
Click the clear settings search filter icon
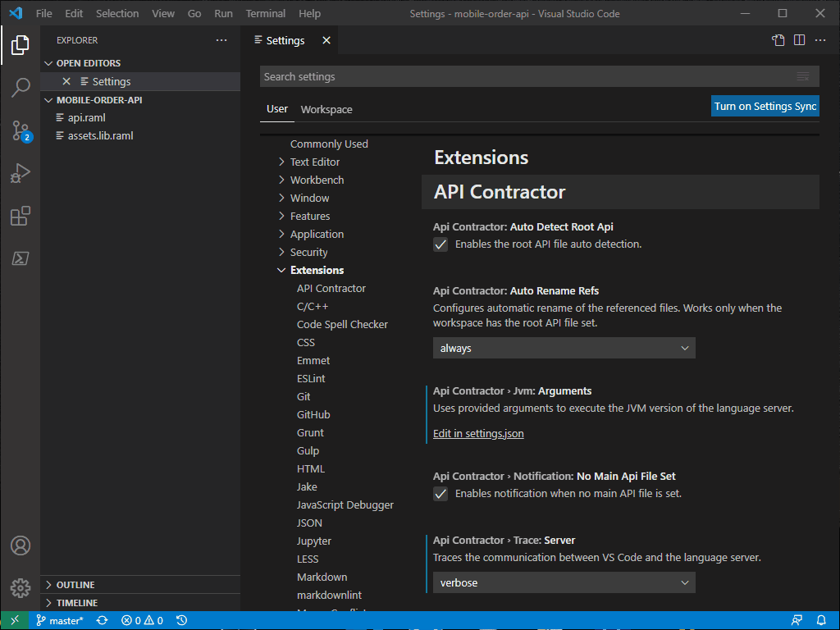(802, 76)
